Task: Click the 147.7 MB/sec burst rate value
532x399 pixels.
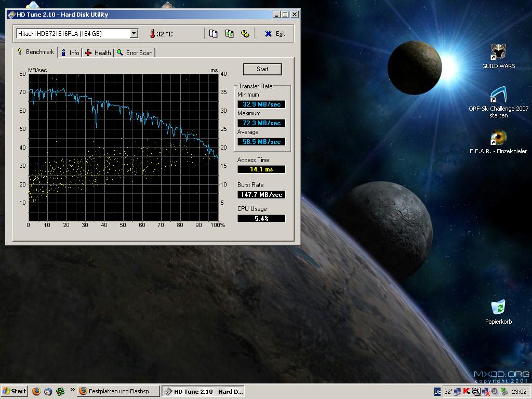Action: coord(262,194)
